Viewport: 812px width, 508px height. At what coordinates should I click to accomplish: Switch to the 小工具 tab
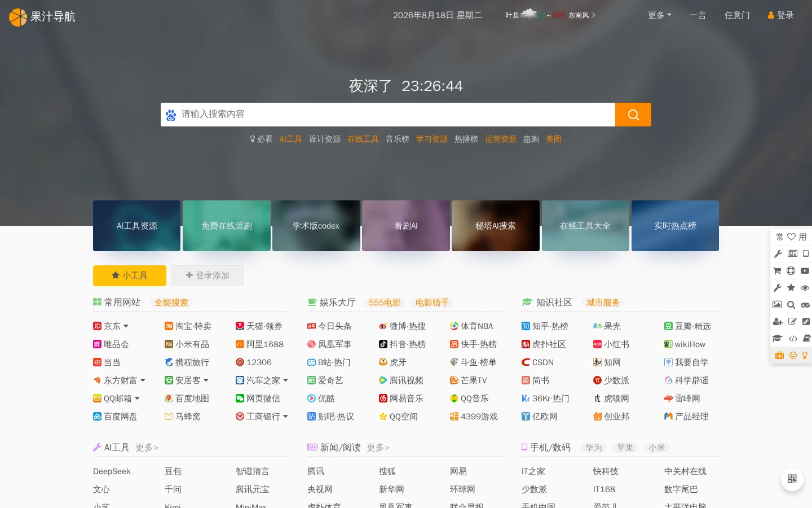pyautogui.click(x=130, y=275)
